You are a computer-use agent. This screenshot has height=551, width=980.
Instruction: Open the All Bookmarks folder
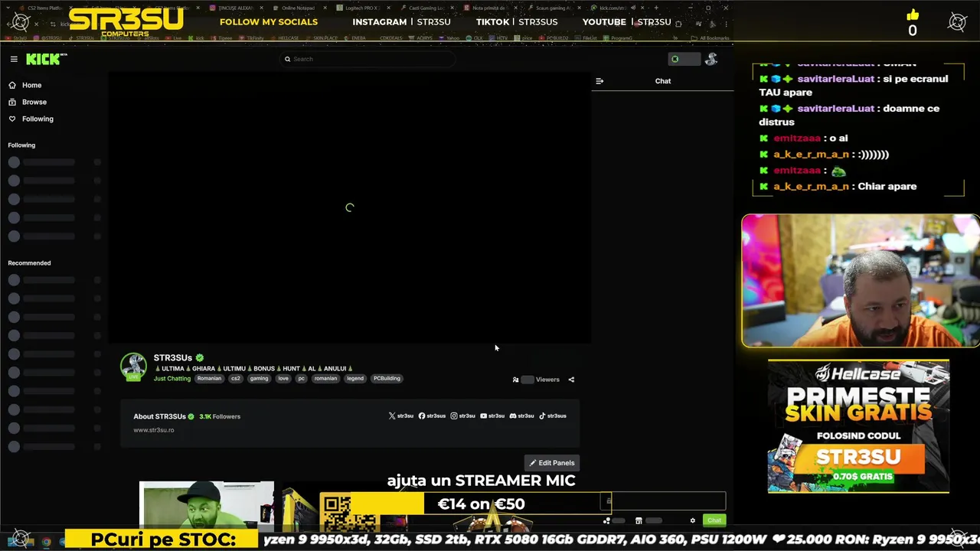pyautogui.click(x=709, y=37)
